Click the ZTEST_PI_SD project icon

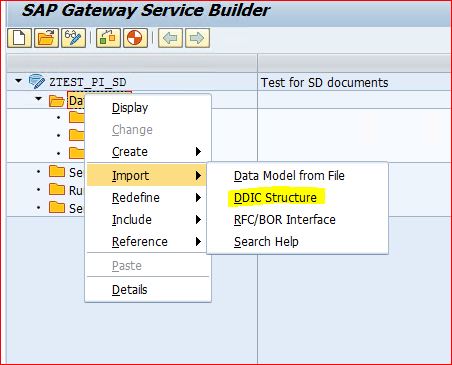pyautogui.click(x=37, y=82)
